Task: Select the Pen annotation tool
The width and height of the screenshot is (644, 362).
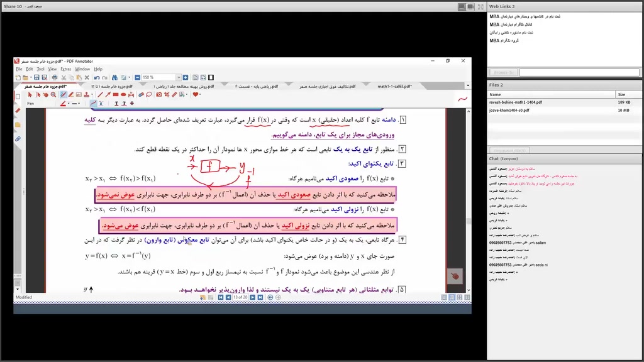Action: 63,94
